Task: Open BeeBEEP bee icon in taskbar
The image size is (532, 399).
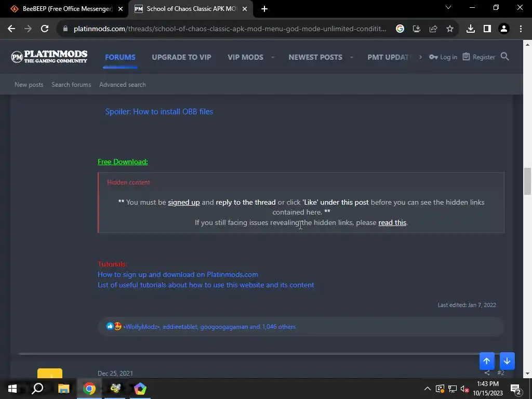Action: point(115,389)
